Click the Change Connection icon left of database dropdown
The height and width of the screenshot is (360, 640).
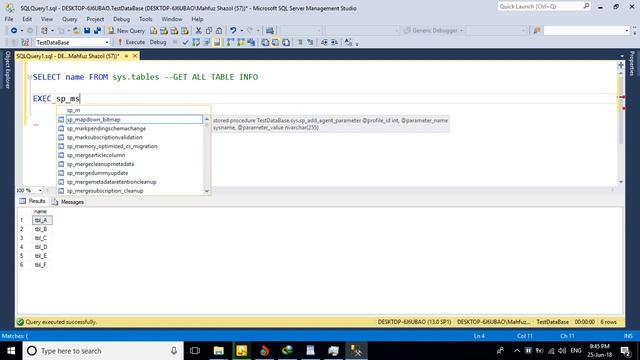[x=25, y=42]
